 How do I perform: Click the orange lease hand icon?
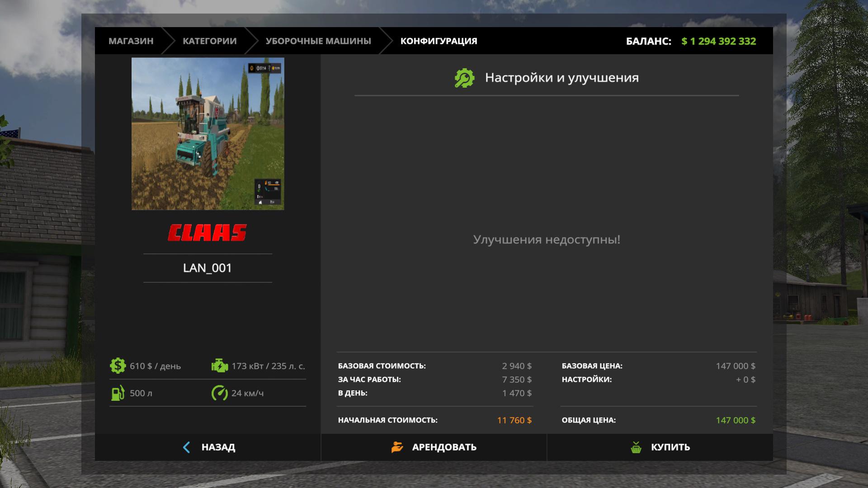[x=397, y=447]
